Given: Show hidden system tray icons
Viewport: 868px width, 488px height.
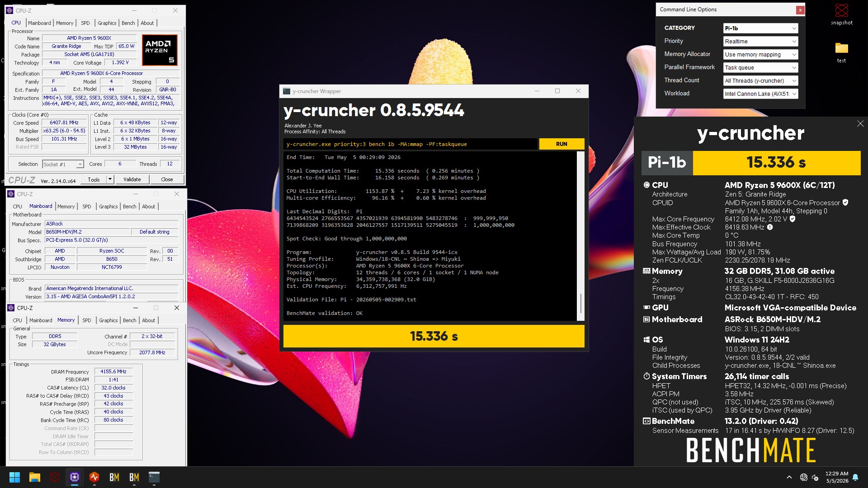Looking at the screenshot, I should tap(789, 477).
